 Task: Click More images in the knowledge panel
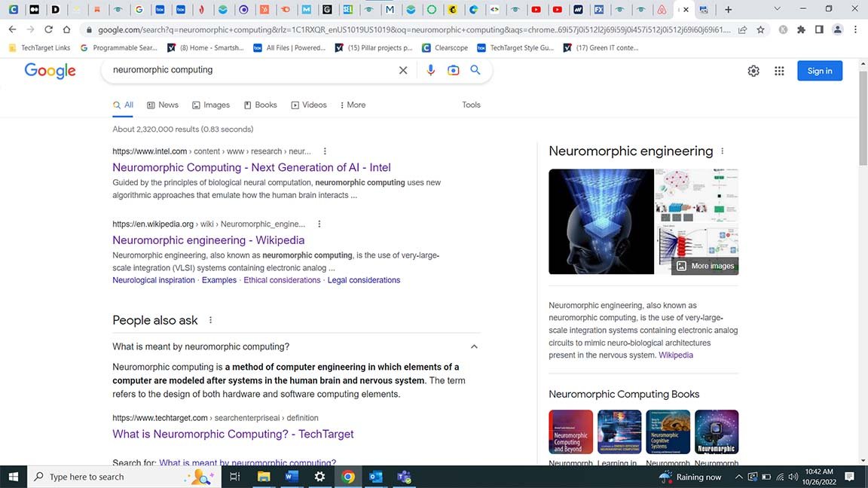coord(704,265)
